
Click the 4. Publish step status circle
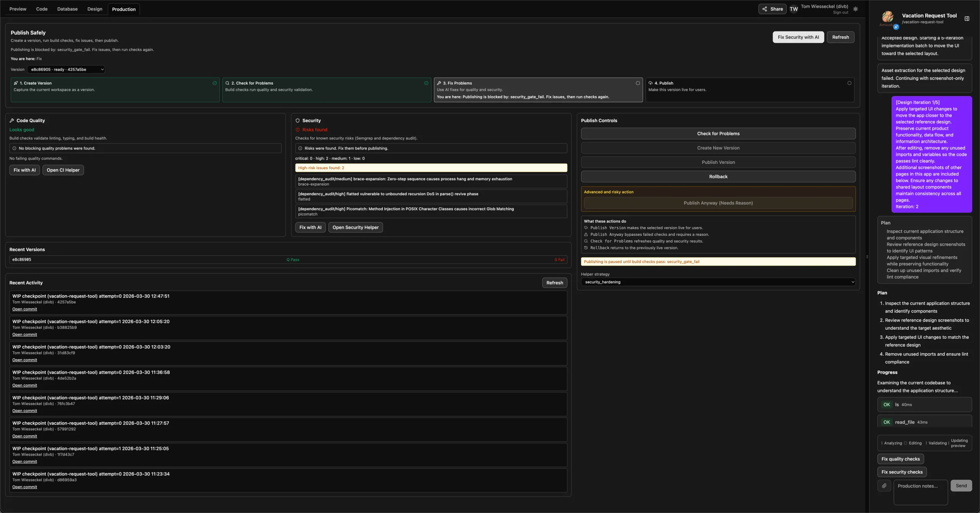(x=849, y=83)
